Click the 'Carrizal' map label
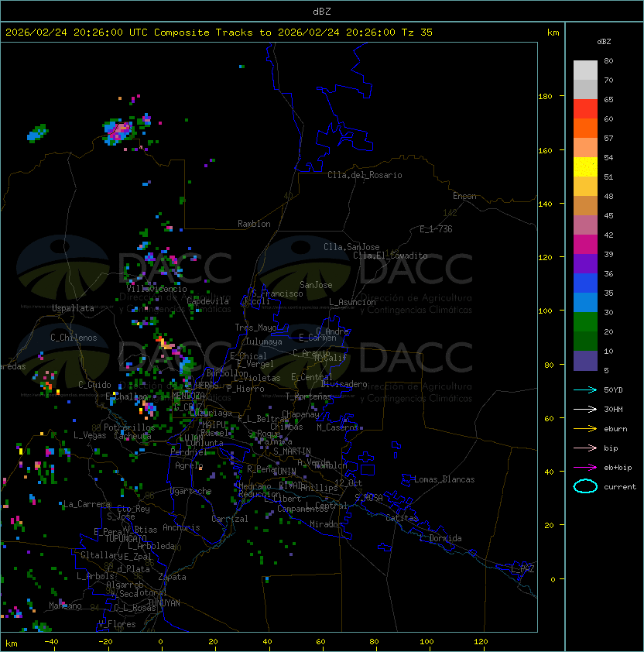The height and width of the screenshot is (652, 644). tap(230, 519)
